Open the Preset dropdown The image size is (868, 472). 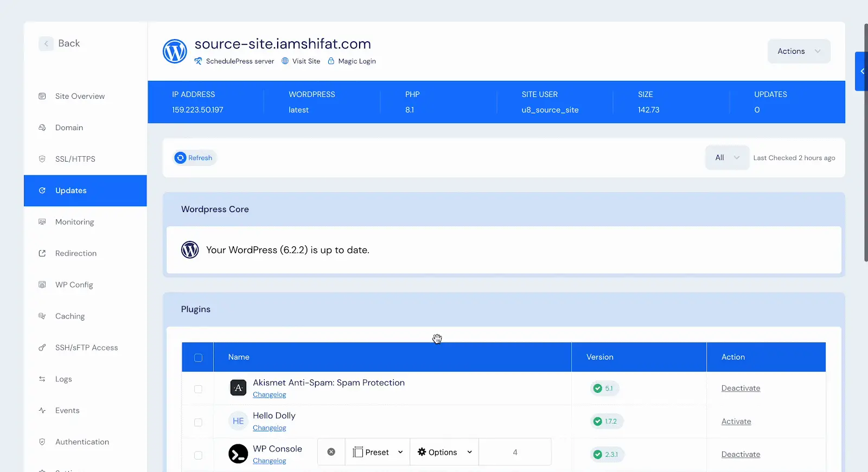click(378, 452)
